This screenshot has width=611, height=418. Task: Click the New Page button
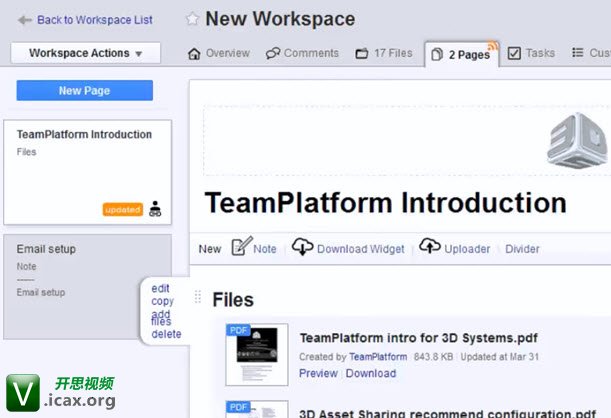[x=85, y=90]
